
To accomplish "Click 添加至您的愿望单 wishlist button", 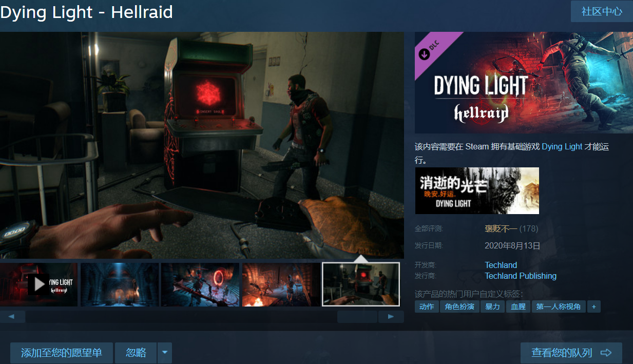I will coord(62,353).
